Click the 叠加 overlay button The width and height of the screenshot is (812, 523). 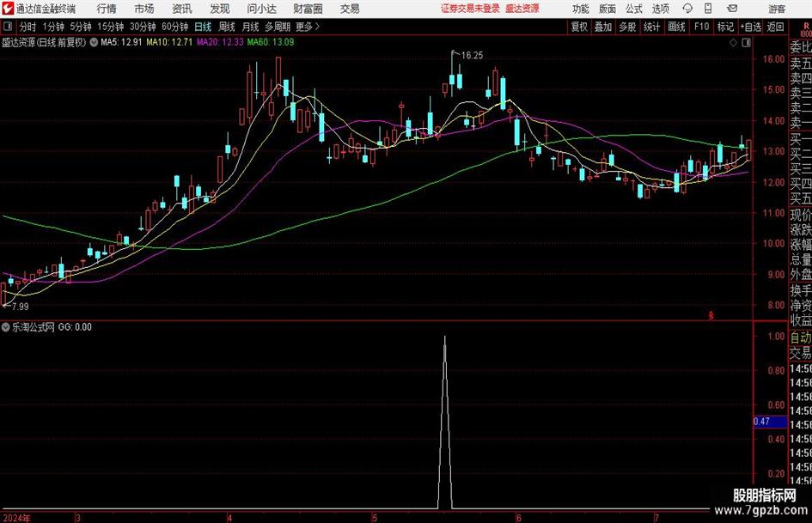pyautogui.click(x=603, y=27)
